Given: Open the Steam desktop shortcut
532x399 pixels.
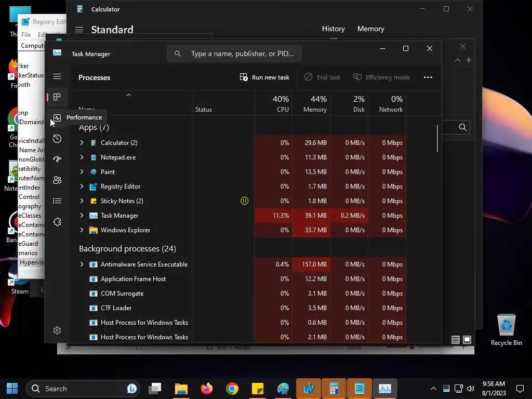Looking at the screenshot, I should (19, 283).
